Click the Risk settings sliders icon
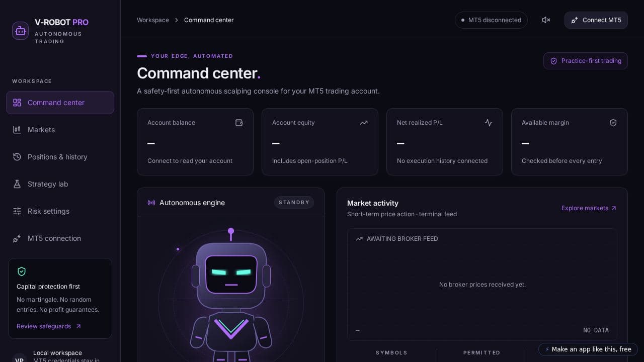 pyautogui.click(x=17, y=211)
